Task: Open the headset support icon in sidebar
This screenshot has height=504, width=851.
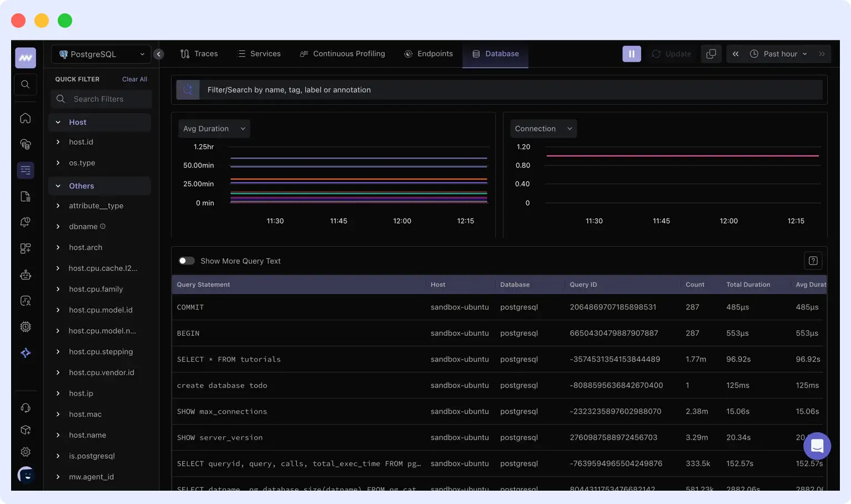Action: tap(26, 408)
